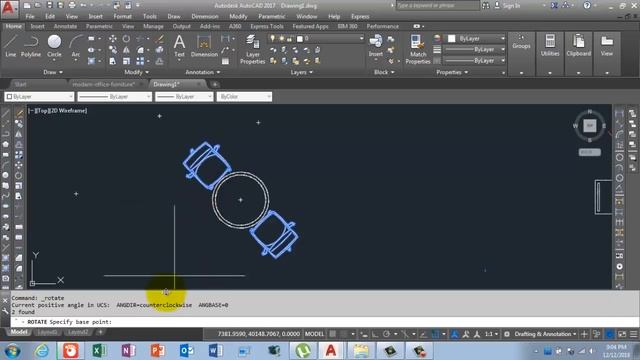The width and height of the screenshot is (640, 360).
Task: Click the ROTATE command line input
Action: pyautogui.click(x=325, y=322)
